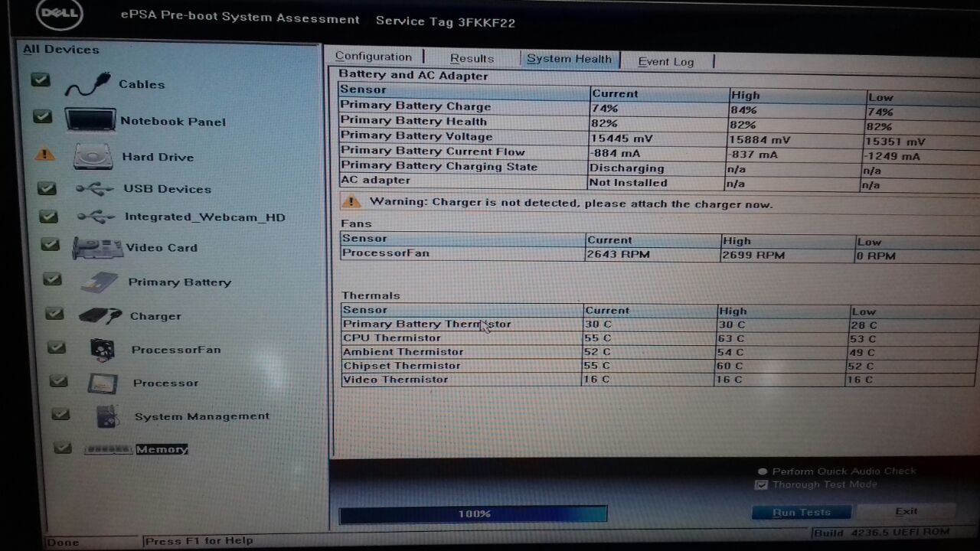
Task: Toggle the Charger checkbox
Action: [54, 313]
